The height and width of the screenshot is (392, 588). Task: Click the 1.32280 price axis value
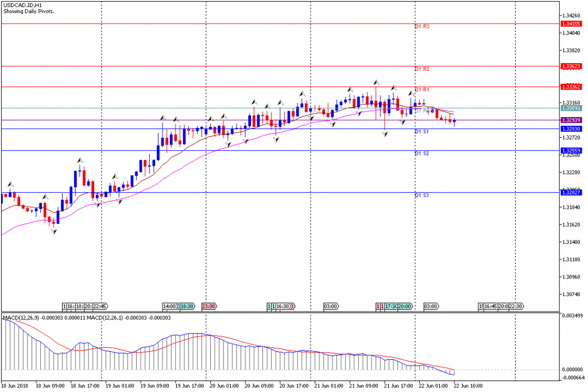click(571, 172)
